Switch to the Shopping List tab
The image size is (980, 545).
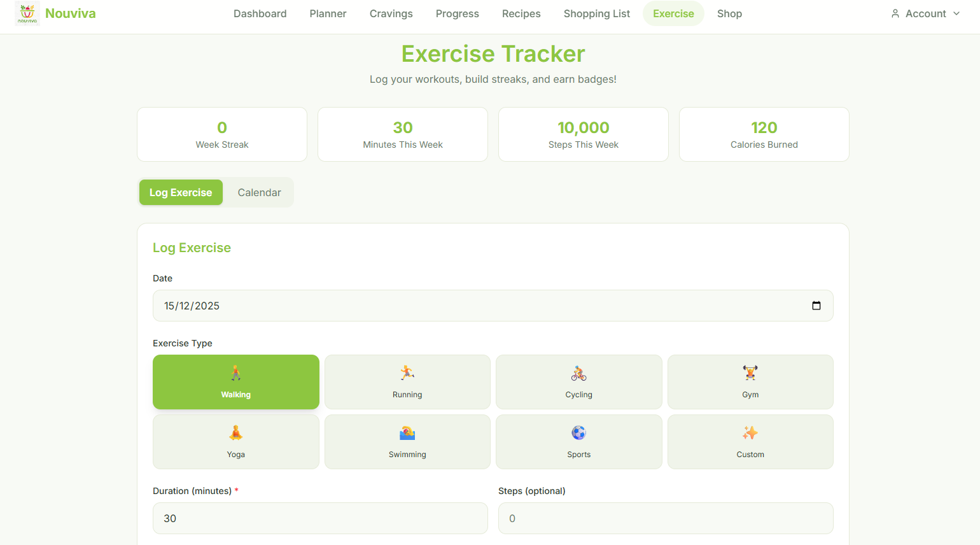[x=596, y=13]
